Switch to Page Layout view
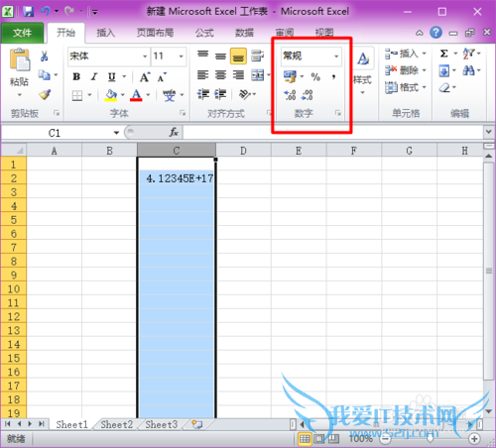 click(319, 439)
